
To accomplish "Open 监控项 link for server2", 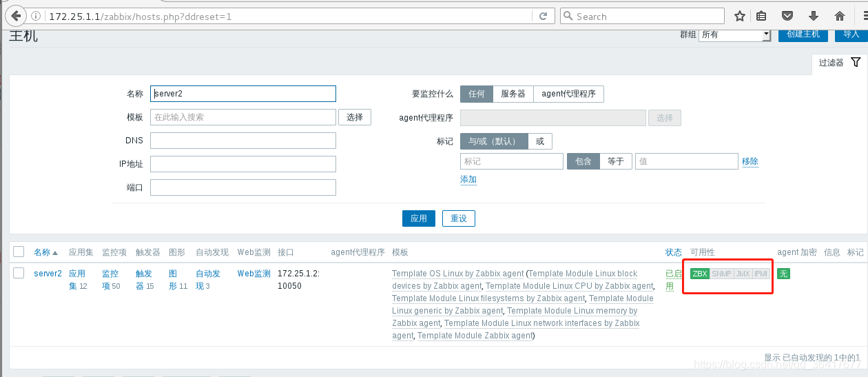I will click(111, 280).
